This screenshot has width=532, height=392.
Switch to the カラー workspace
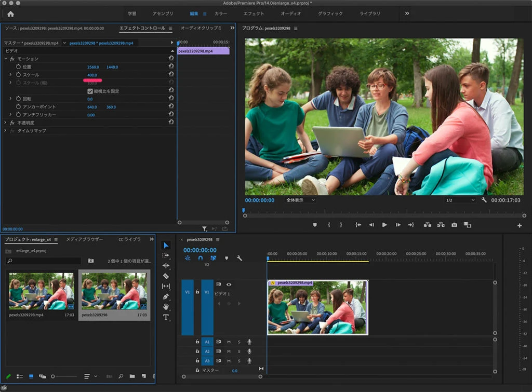[x=221, y=13]
